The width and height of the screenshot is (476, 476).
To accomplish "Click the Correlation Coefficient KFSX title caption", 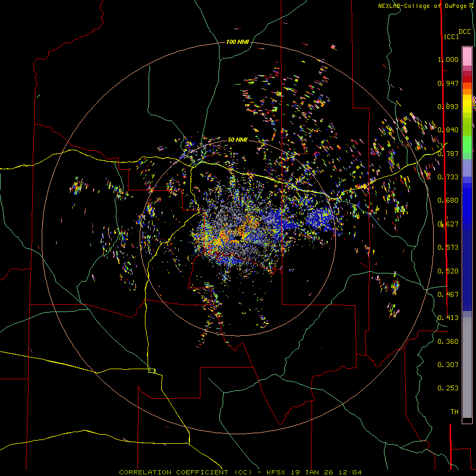I will (240, 472).
